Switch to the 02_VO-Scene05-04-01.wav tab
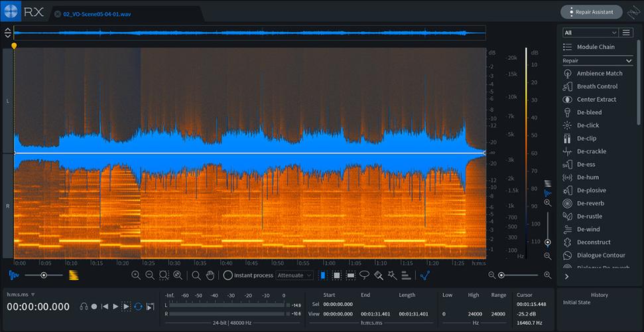644x332 pixels. [97, 14]
